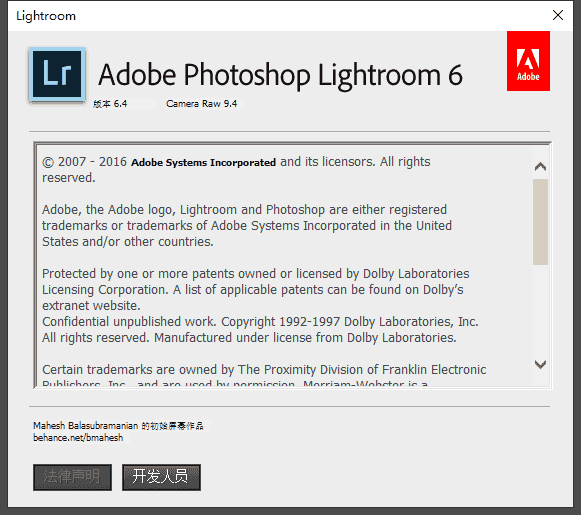Click the red Adobe logo
This screenshot has width=581, height=515.
[528, 61]
